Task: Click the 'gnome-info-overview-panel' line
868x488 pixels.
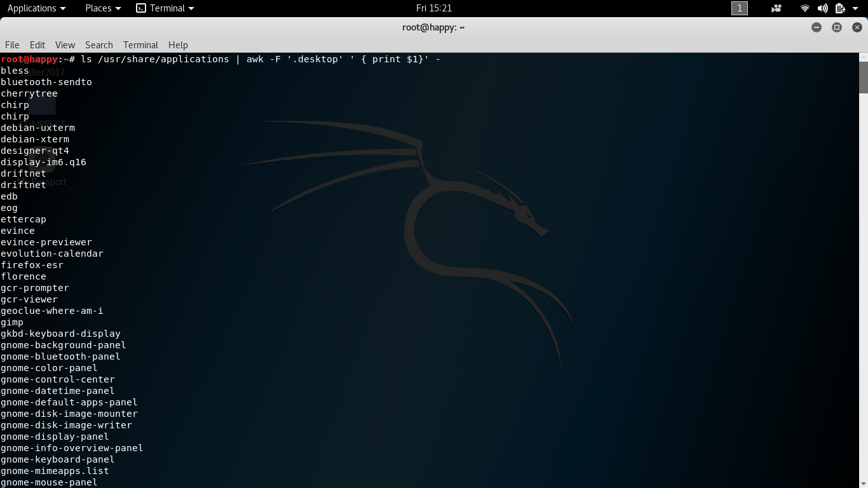Action: click(x=72, y=448)
